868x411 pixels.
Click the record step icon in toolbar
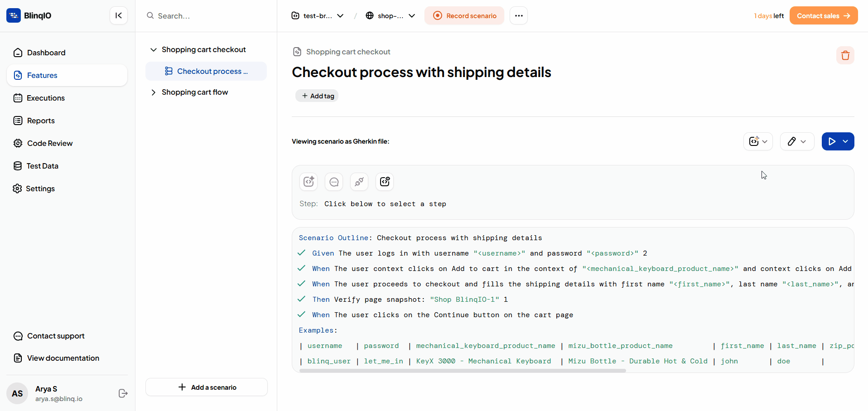(x=385, y=182)
